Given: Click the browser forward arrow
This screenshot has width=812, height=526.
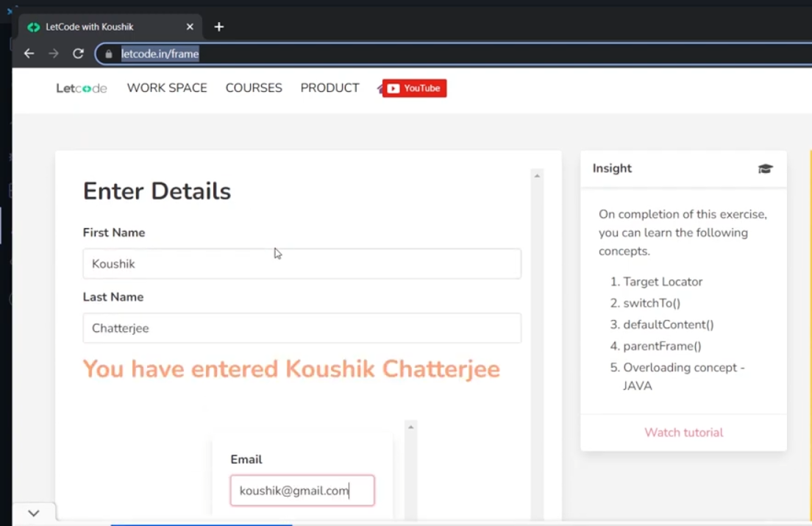Looking at the screenshot, I should pos(53,54).
